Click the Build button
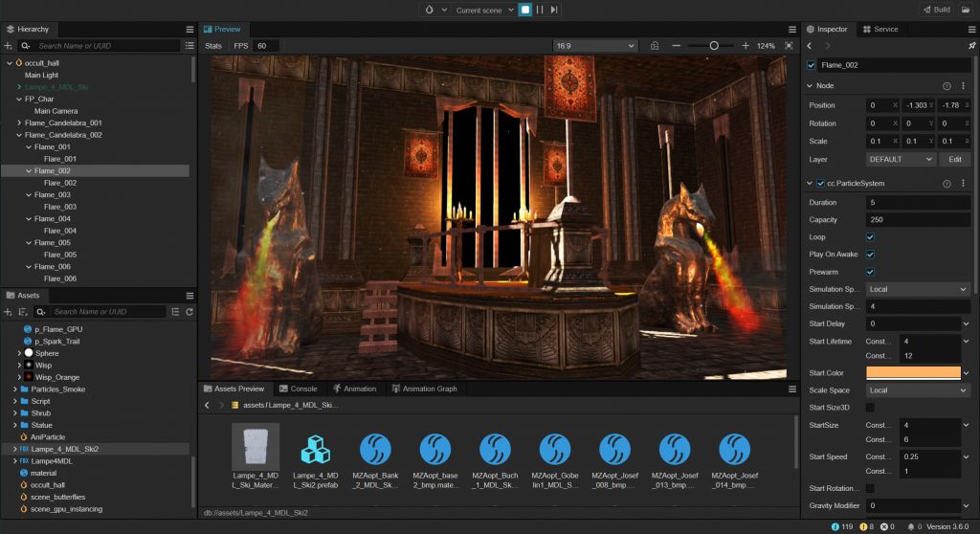 pyautogui.click(x=936, y=10)
